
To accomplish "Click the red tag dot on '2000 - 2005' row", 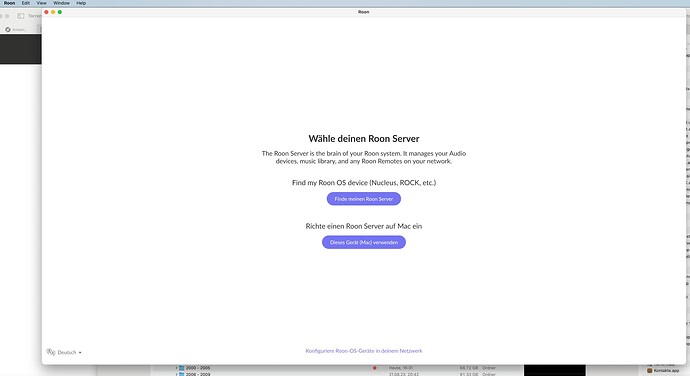I will [374, 368].
